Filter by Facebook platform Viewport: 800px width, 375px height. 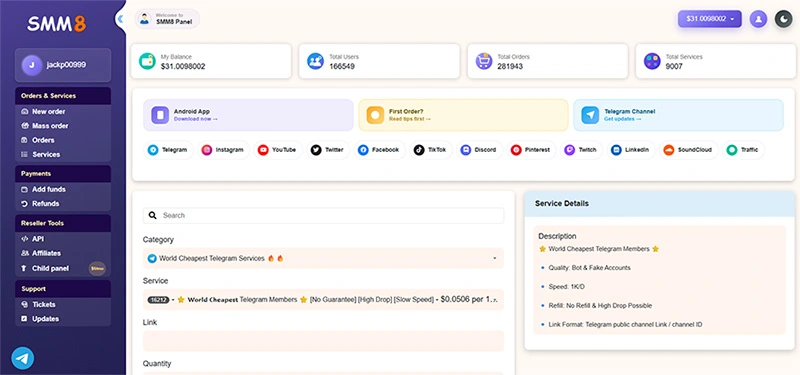coord(380,150)
